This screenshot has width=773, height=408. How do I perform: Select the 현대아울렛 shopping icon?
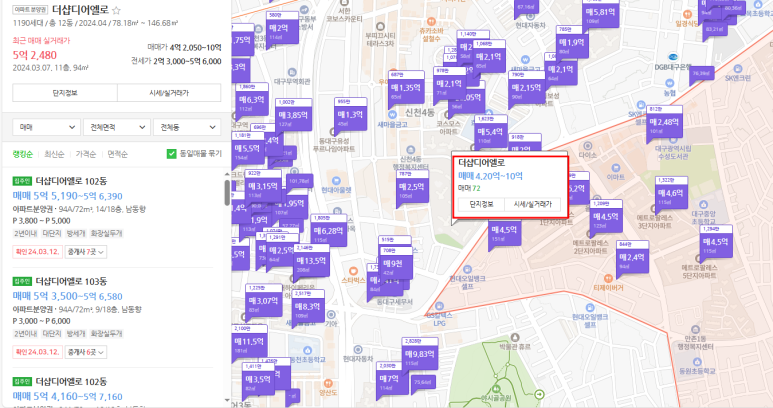pos(336,181)
